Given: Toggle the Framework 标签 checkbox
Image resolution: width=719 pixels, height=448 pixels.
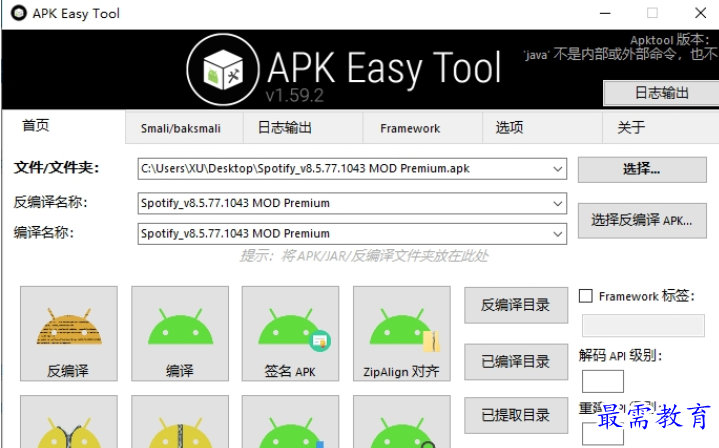Looking at the screenshot, I should click(x=586, y=296).
